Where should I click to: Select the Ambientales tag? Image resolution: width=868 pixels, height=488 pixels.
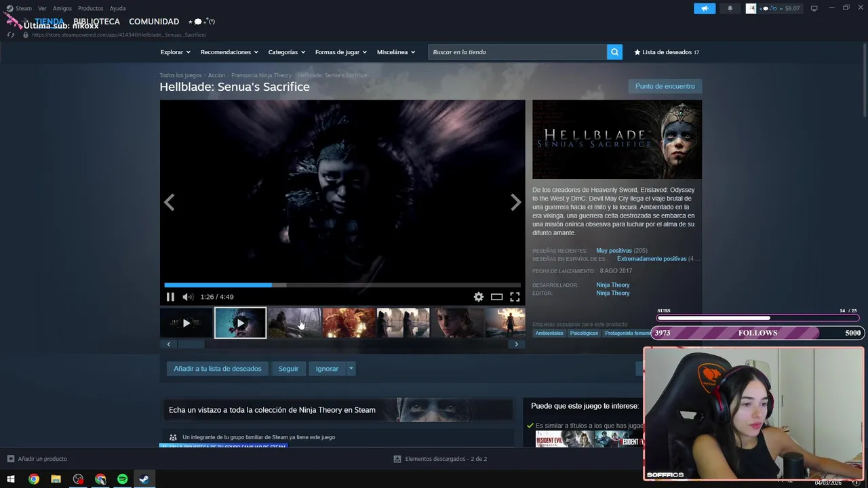[x=549, y=333]
